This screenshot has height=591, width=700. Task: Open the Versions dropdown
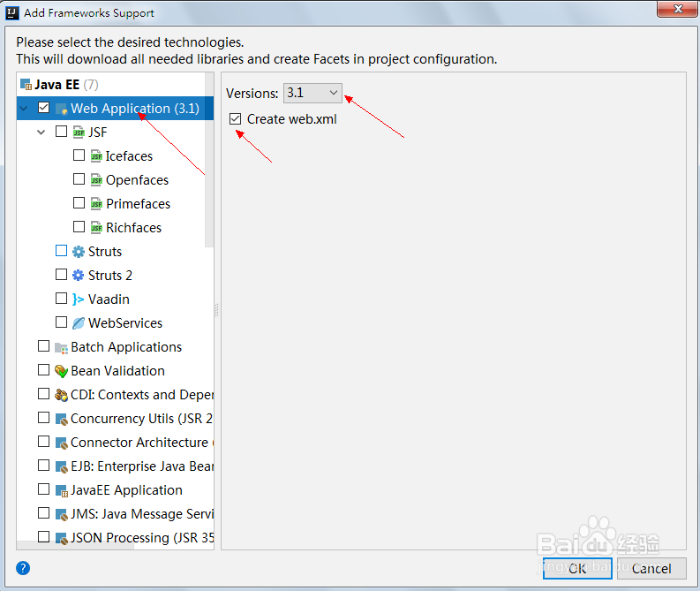click(312, 93)
